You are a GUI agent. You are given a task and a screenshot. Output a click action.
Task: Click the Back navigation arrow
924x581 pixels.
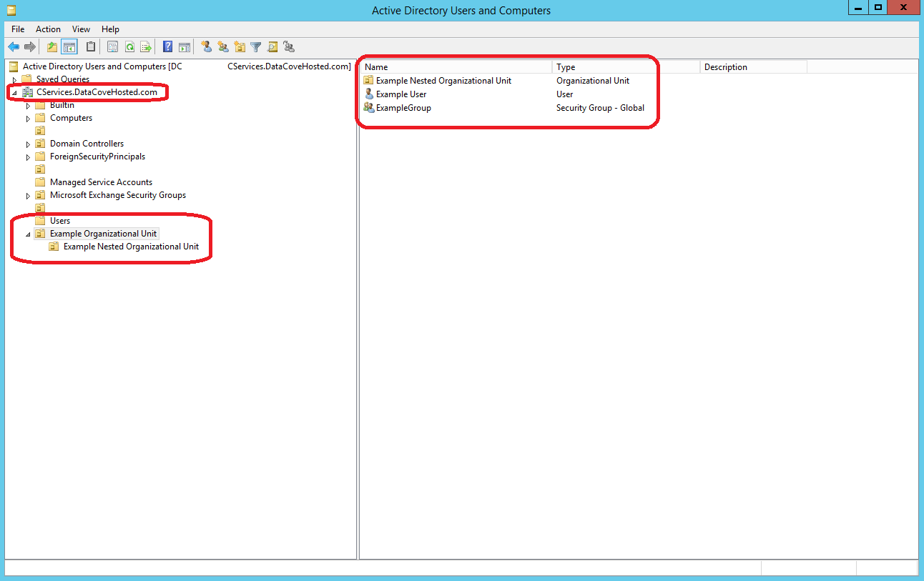[14, 46]
